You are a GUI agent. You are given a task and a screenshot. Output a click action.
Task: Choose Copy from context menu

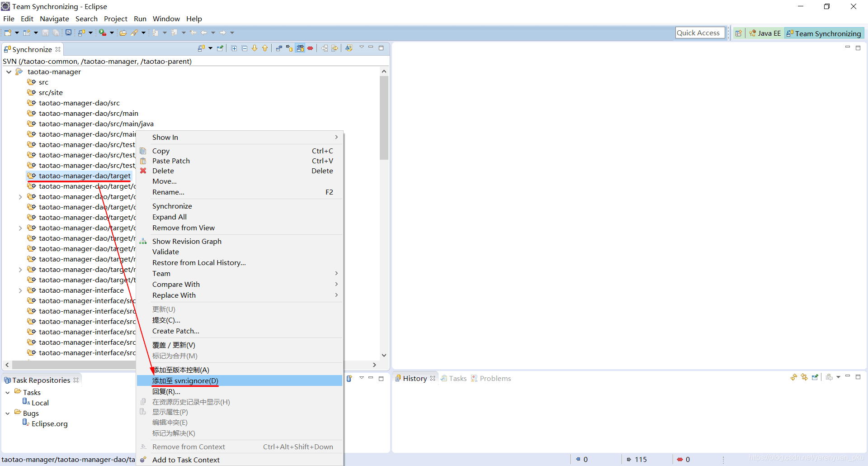click(240, 151)
